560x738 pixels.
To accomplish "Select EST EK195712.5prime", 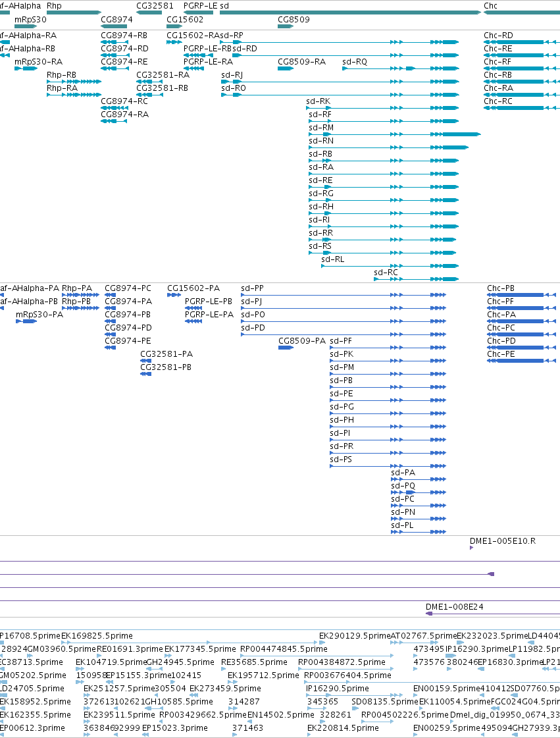I will [263, 675].
